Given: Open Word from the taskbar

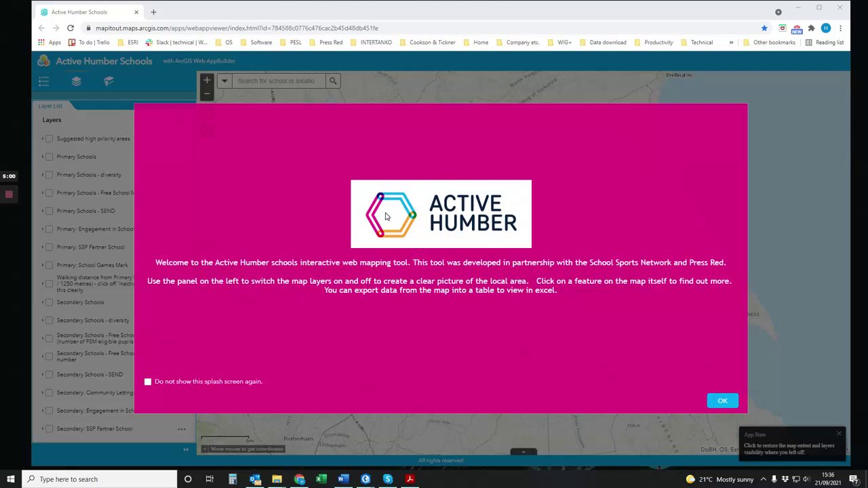Looking at the screenshot, I should tap(343, 479).
